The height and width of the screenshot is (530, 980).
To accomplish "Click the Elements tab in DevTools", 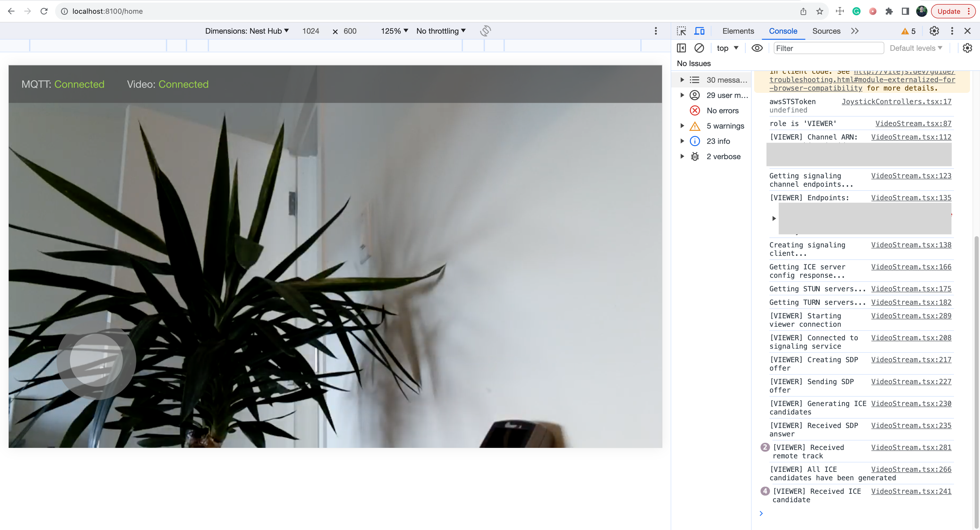I will click(x=738, y=31).
